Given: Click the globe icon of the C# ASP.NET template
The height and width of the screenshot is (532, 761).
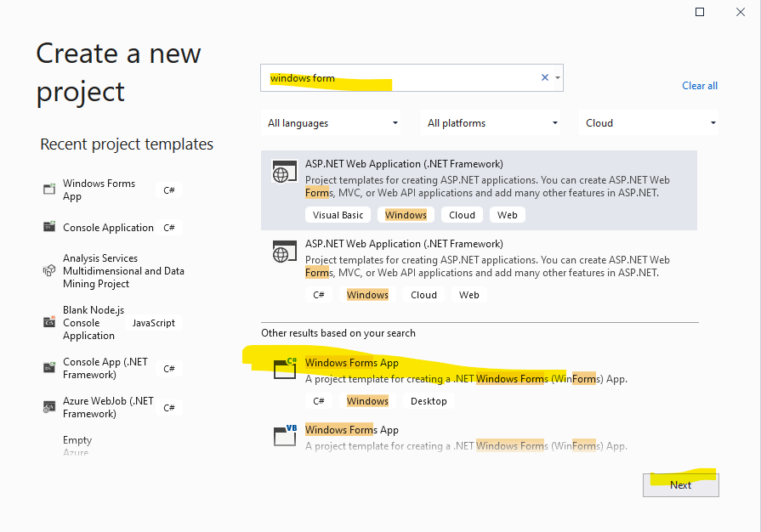Looking at the screenshot, I should [x=285, y=252].
